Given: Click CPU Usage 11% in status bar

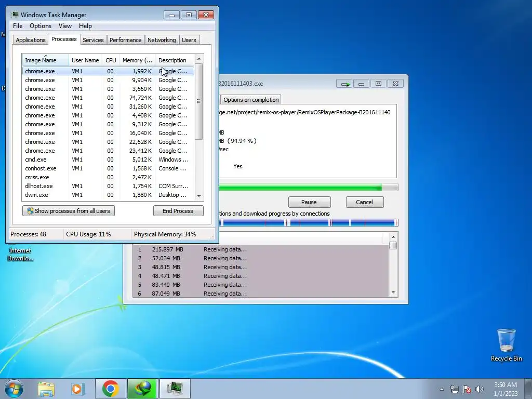Looking at the screenshot, I should [x=88, y=234].
